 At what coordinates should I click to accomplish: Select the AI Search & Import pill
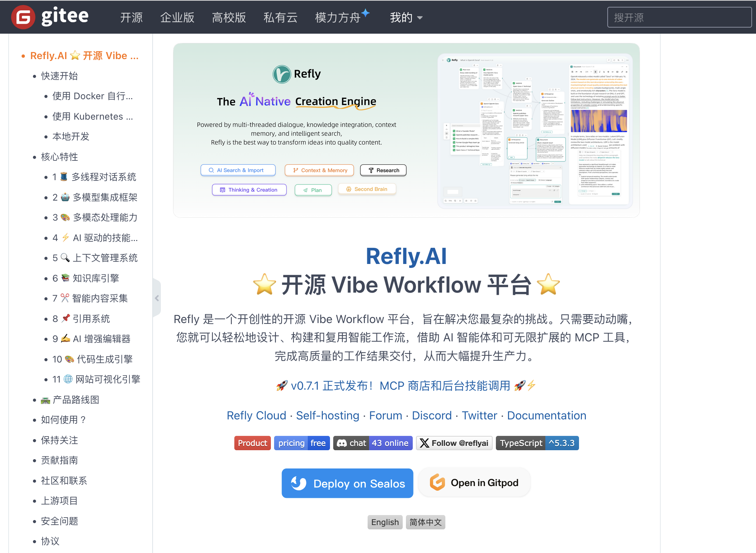(x=238, y=170)
